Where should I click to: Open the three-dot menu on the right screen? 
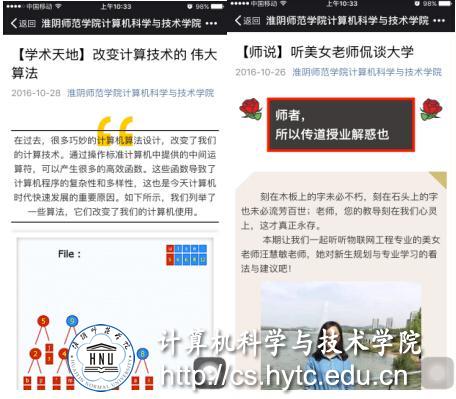[439, 21]
